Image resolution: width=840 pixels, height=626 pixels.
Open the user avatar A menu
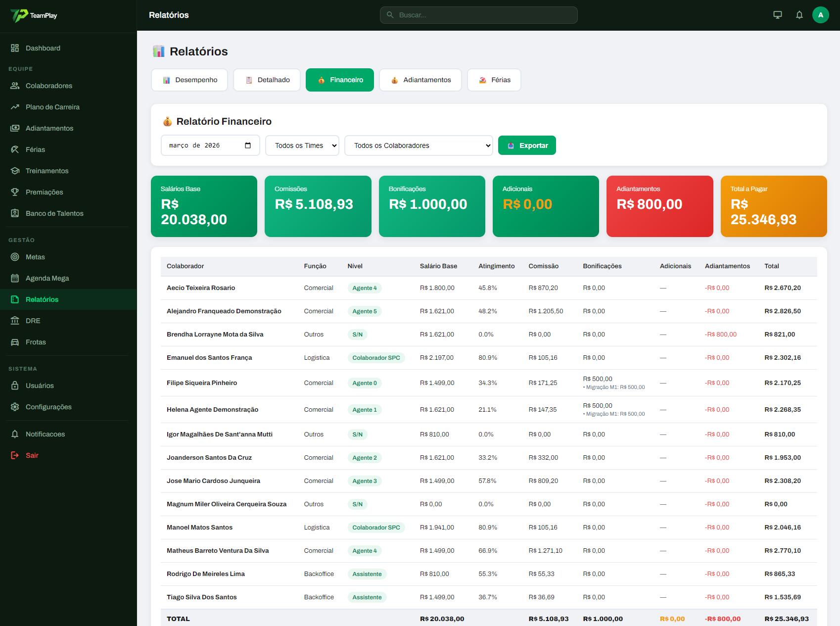pyautogui.click(x=821, y=15)
